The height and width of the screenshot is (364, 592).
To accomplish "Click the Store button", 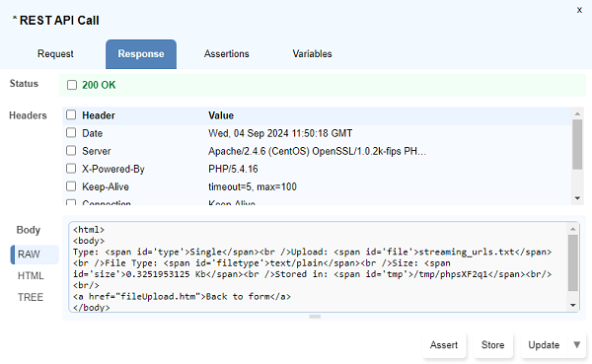I will pos(492,344).
